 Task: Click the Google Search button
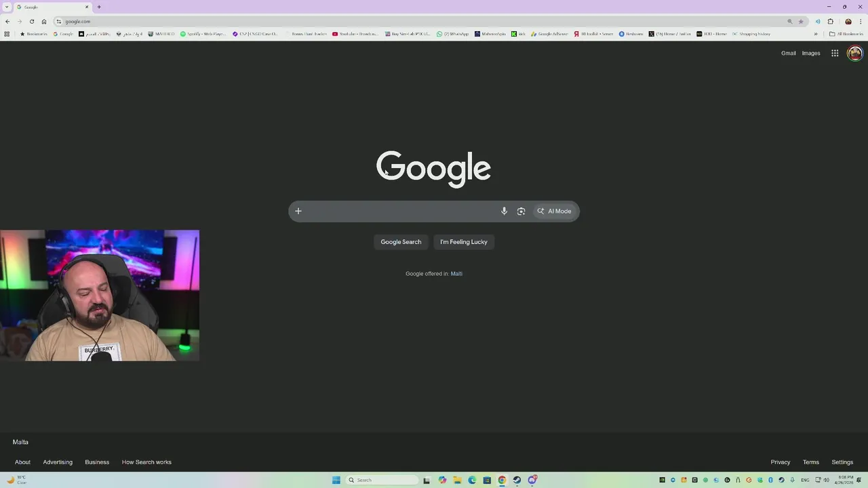(x=401, y=242)
